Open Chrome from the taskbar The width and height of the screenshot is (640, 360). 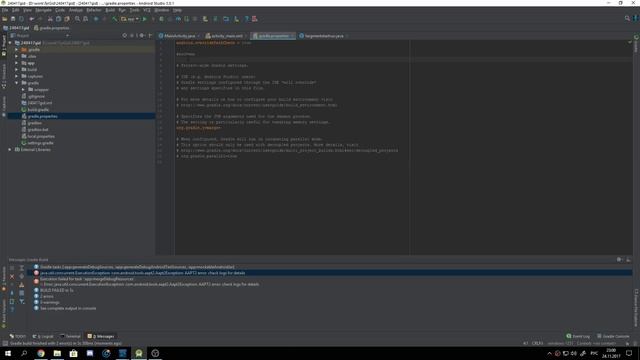tap(41, 353)
